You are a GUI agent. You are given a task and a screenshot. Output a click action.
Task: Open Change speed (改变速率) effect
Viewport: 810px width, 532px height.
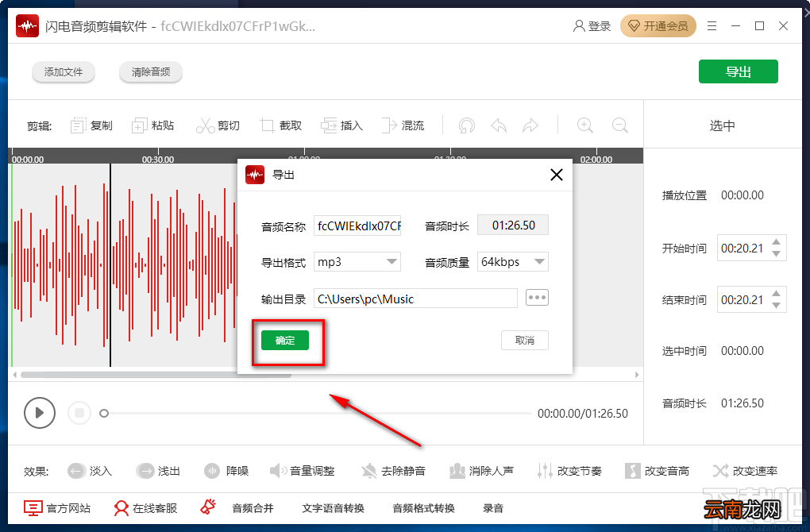tap(745, 471)
